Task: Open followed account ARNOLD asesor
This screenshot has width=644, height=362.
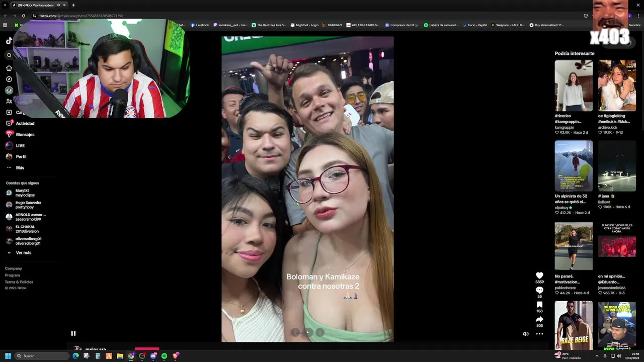Action: click(x=26, y=217)
